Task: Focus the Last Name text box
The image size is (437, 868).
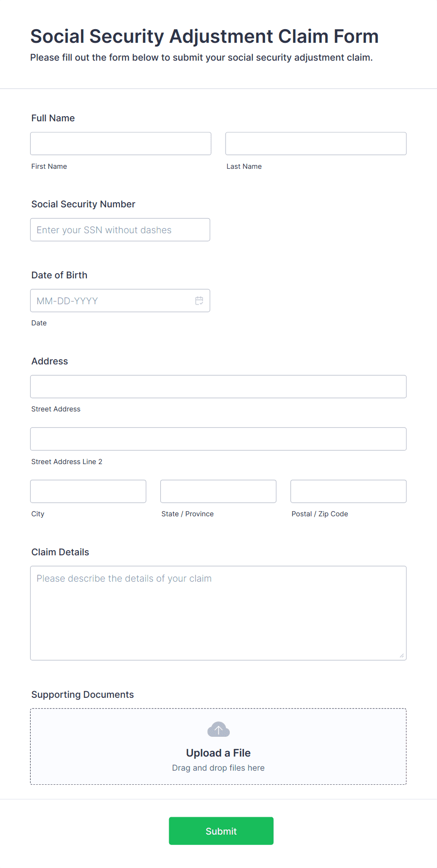Action: pyautogui.click(x=316, y=143)
